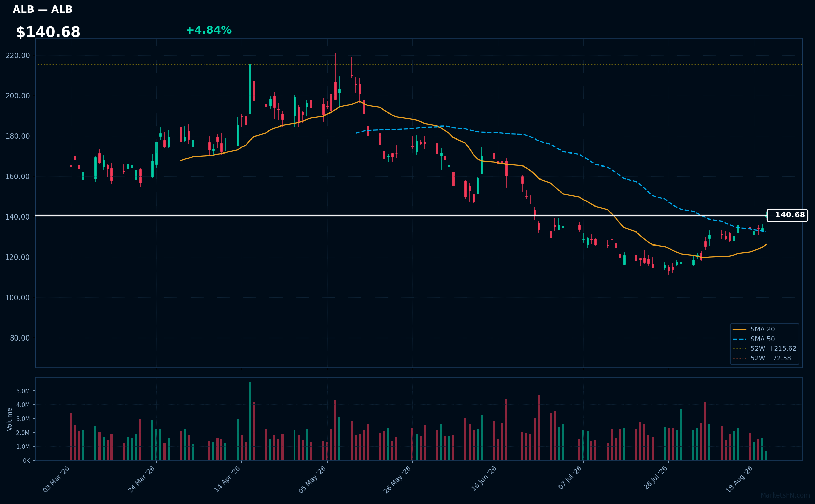Click the +4.84% change value
Viewport: 815px width, 504px height.
click(209, 30)
